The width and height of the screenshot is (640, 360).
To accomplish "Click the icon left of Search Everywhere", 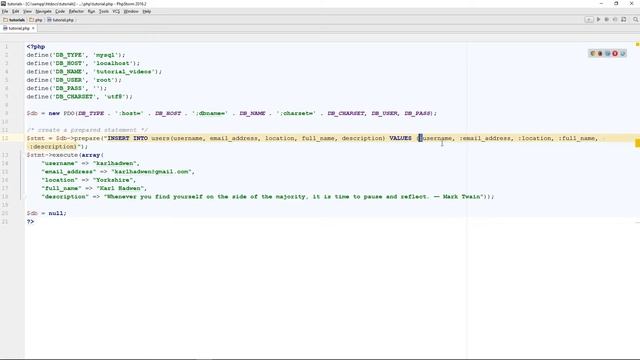I will 624,20.
